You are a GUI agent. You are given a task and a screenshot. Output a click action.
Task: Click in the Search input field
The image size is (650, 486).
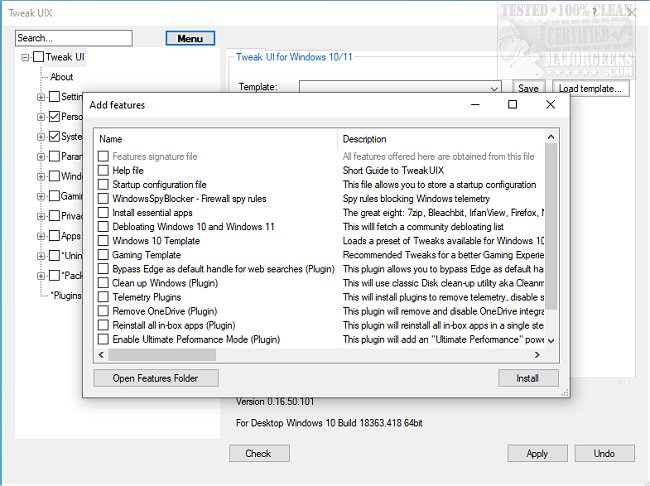74,38
